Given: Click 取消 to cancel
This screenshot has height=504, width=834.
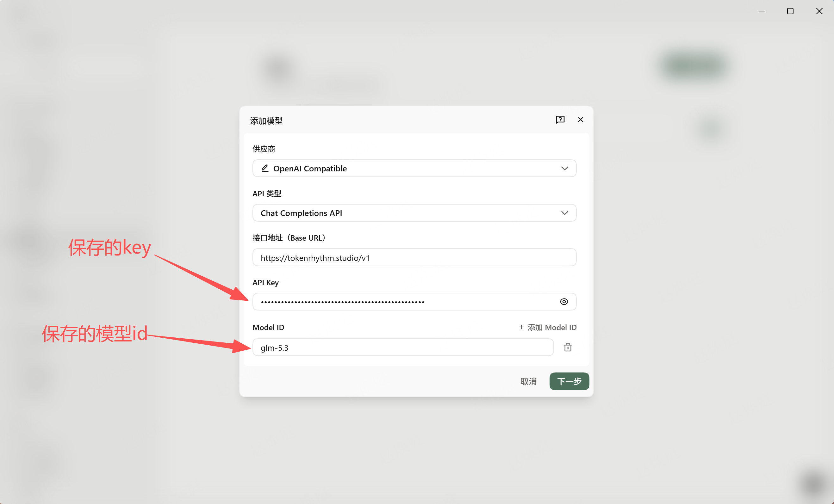Looking at the screenshot, I should pos(528,382).
